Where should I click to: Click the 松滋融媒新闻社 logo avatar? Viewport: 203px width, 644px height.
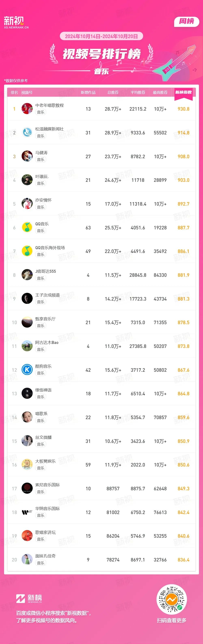tap(27, 132)
